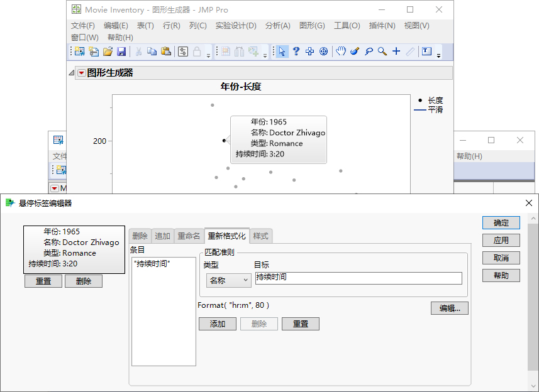The height and width of the screenshot is (392, 539).
Task: Select the 重新格式化 tab
Action: (x=227, y=236)
